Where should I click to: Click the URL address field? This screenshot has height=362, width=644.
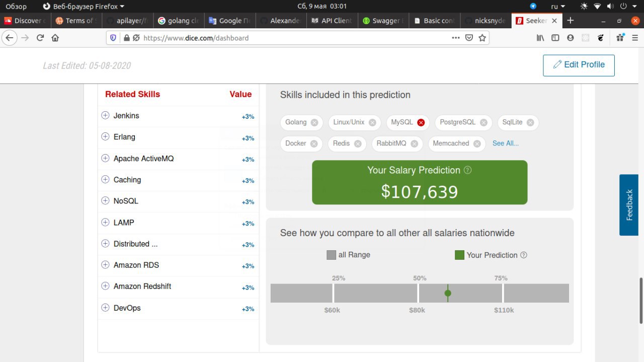[x=297, y=38]
